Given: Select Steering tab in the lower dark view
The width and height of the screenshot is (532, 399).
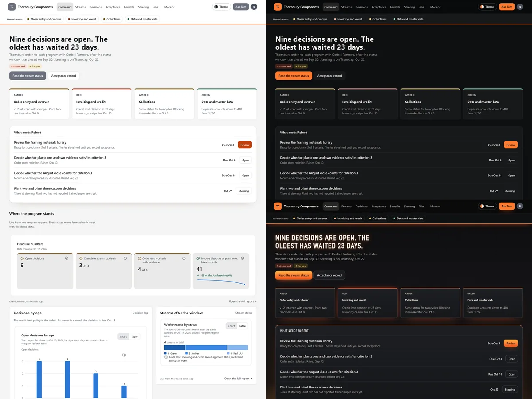Looking at the screenshot, I should click(x=409, y=206).
